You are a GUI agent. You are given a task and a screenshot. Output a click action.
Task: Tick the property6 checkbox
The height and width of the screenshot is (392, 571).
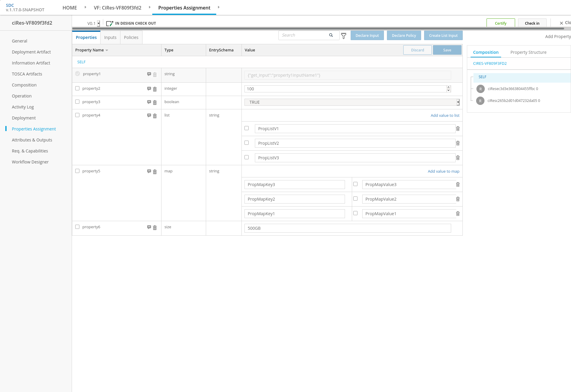(77, 227)
